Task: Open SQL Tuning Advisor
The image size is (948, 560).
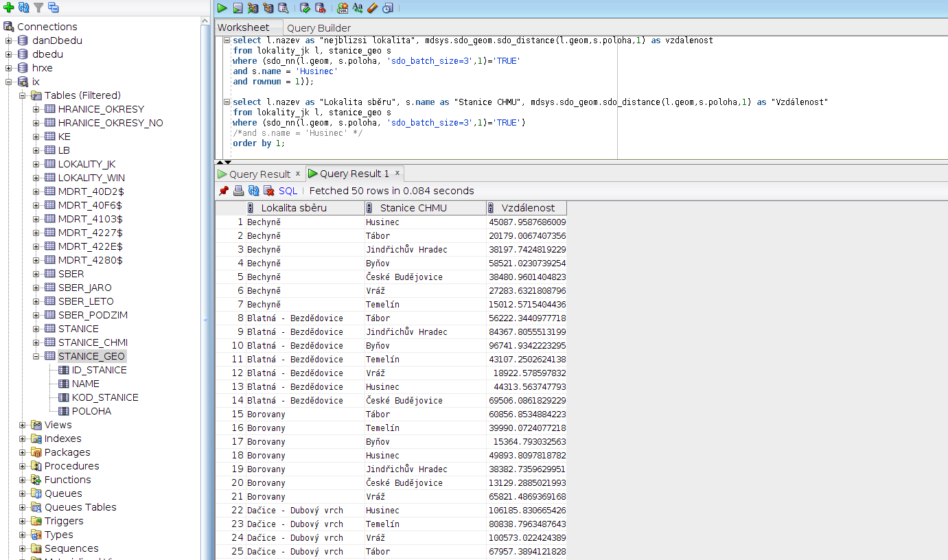Action: point(283,8)
